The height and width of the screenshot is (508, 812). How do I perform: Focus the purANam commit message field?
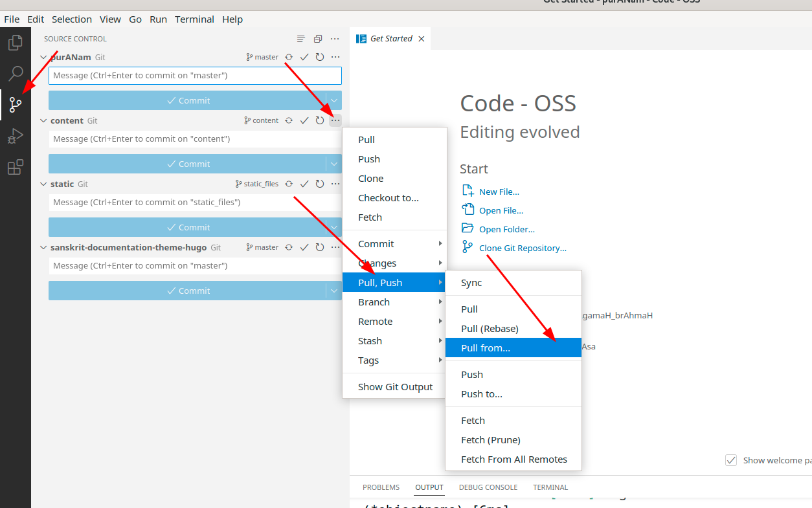195,76
